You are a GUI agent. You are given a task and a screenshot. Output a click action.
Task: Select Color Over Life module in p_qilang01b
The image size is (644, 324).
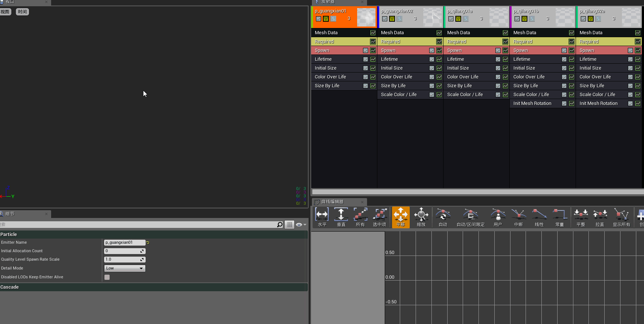(x=542, y=77)
